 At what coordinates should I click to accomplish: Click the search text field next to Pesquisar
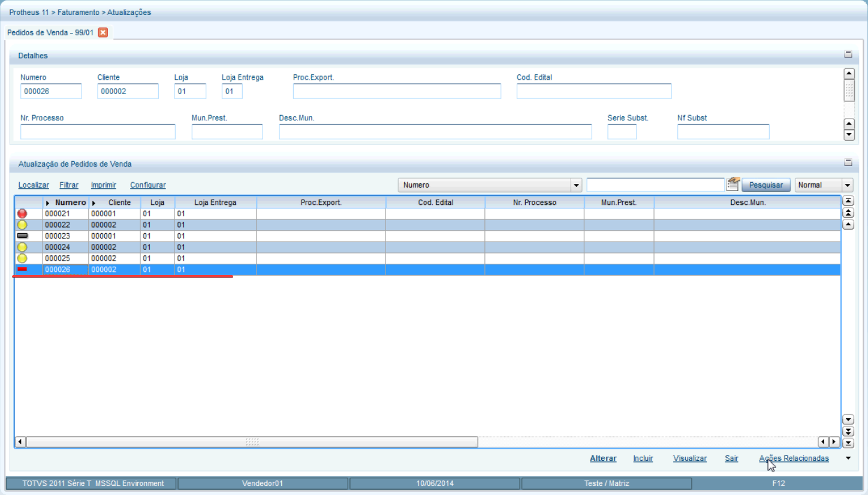pyautogui.click(x=655, y=185)
